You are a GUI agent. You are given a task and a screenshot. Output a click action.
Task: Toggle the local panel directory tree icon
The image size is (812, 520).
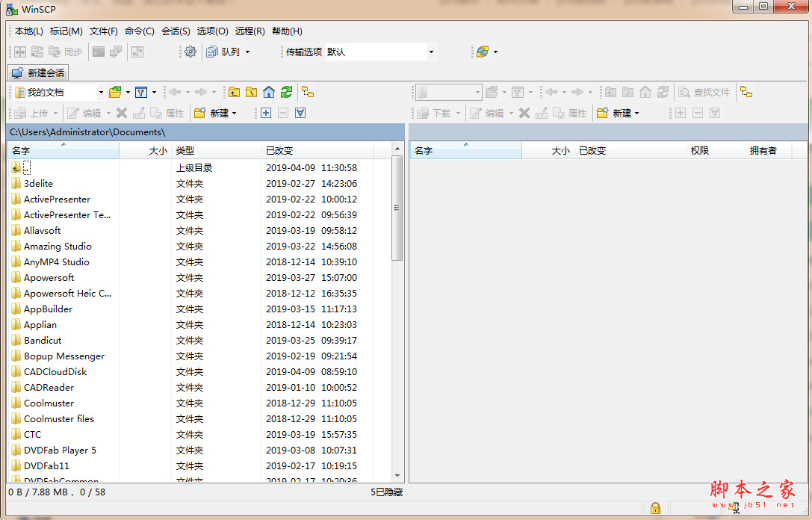pos(308,92)
